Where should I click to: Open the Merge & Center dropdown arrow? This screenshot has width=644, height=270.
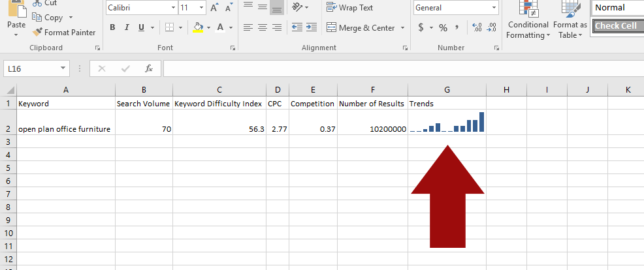point(402,28)
